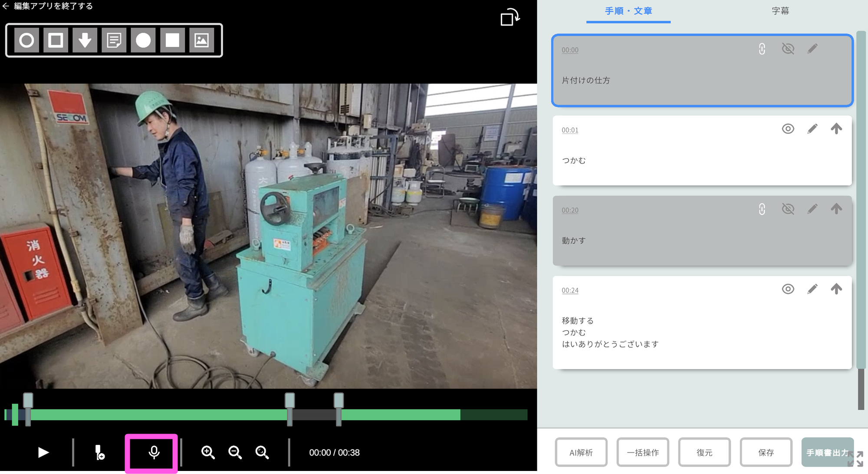This screenshot has height=474, width=868.
Task: Show the hidden 00:20 動かす step
Action: (x=788, y=209)
